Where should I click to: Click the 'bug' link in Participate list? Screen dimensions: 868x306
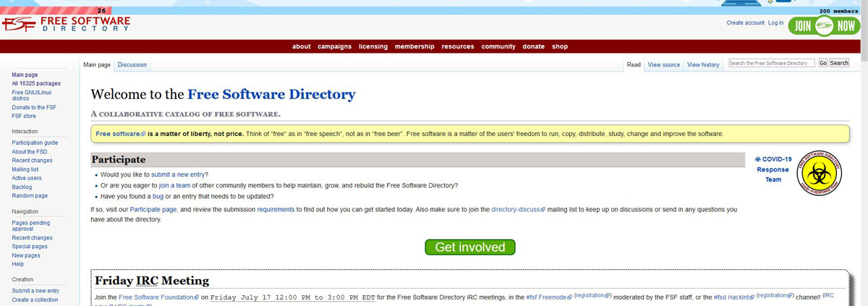click(158, 196)
